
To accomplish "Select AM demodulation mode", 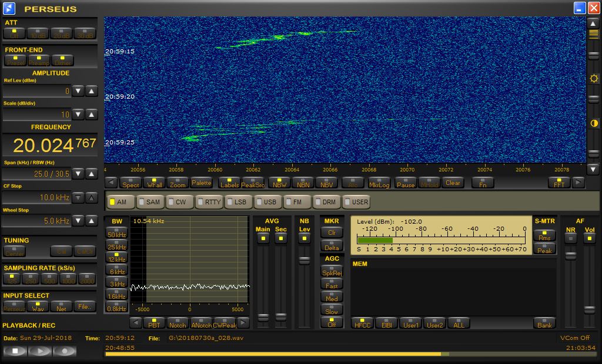I will (121, 202).
